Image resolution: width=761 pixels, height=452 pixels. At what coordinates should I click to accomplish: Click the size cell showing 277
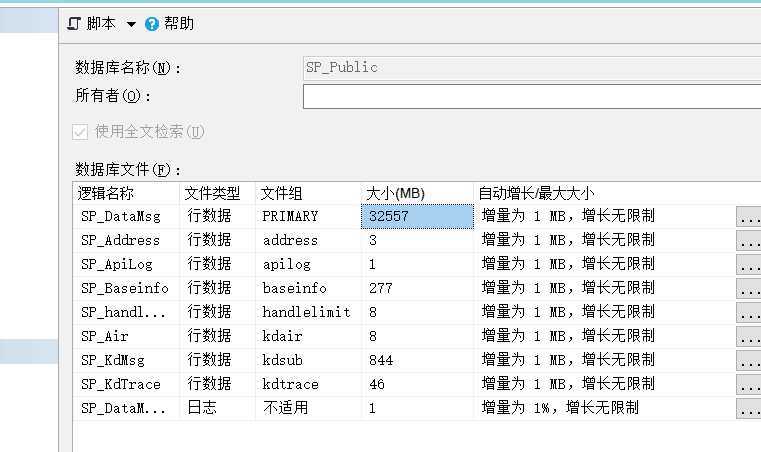(417, 288)
